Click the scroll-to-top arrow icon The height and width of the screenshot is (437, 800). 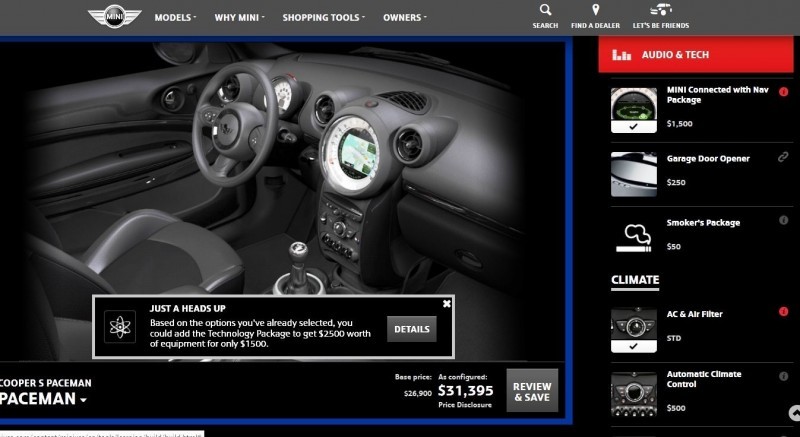pos(794,413)
